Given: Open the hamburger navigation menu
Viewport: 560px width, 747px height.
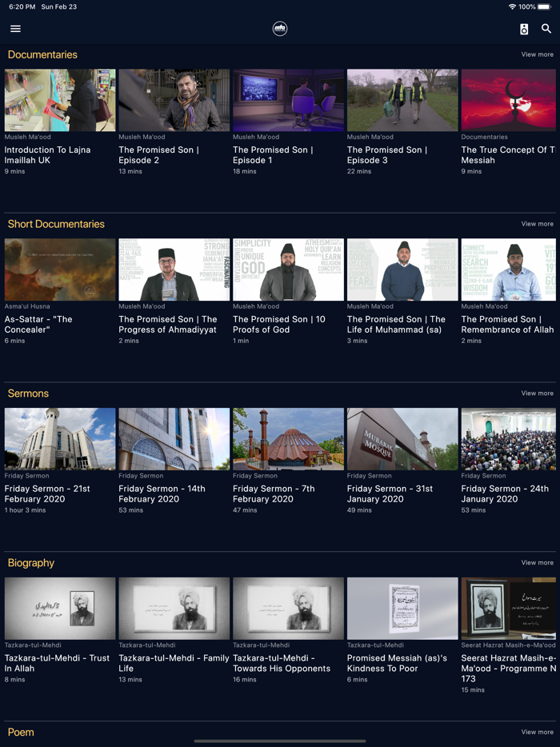Looking at the screenshot, I should (x=15, y=29).
